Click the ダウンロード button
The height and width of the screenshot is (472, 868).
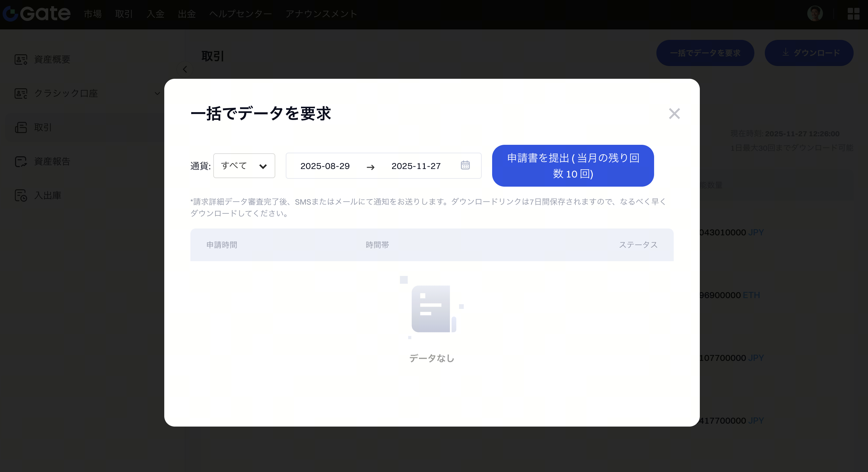[809, 53]
